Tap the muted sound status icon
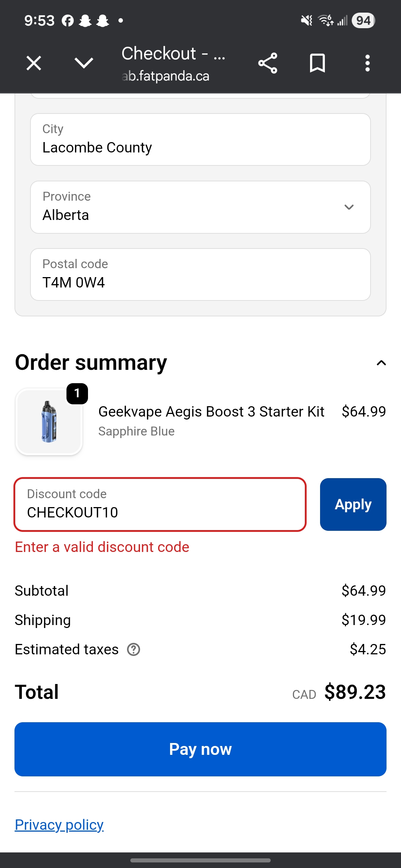This screenshot has height=868, width=401. (x=306, y=20)
